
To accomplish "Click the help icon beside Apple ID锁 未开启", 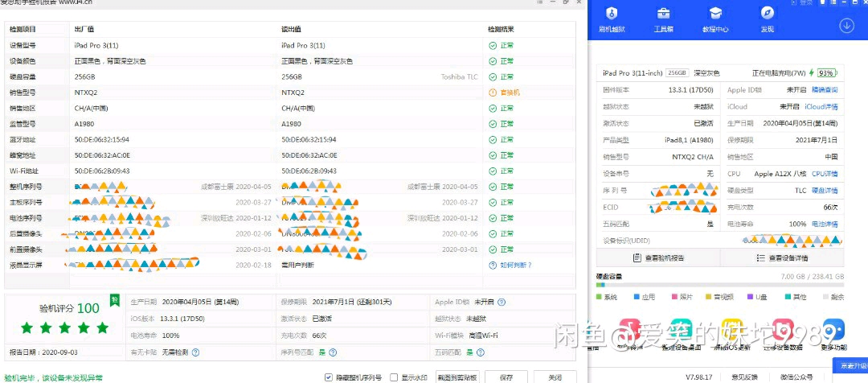I will (502, 303).
